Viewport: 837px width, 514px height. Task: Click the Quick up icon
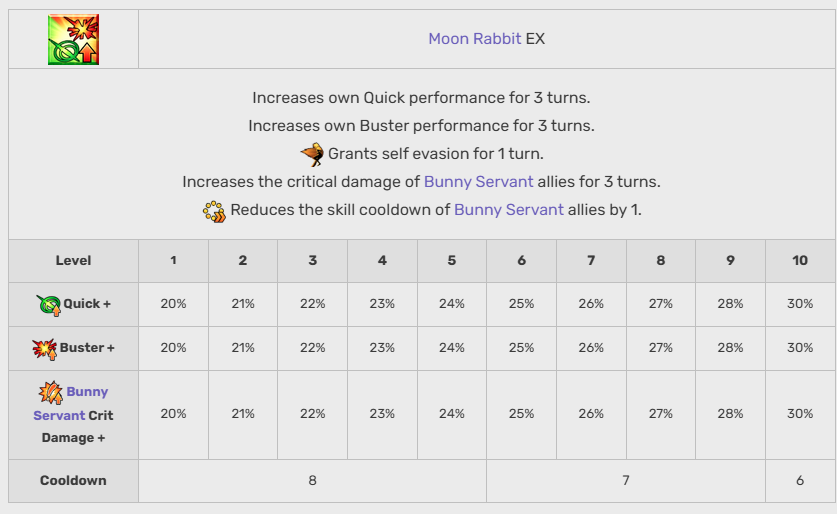(49, 305)
